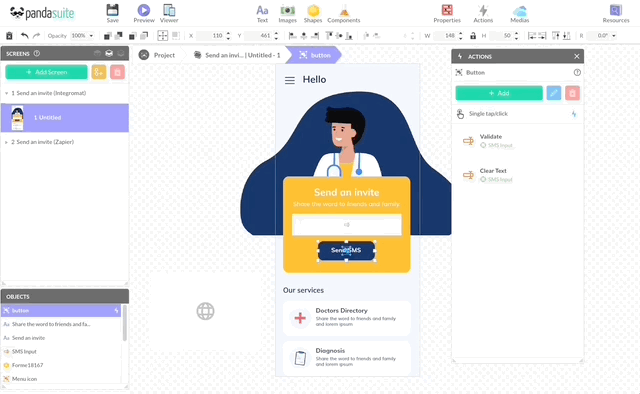
Task: Open the Properties panel
Action: click(447, 13)
